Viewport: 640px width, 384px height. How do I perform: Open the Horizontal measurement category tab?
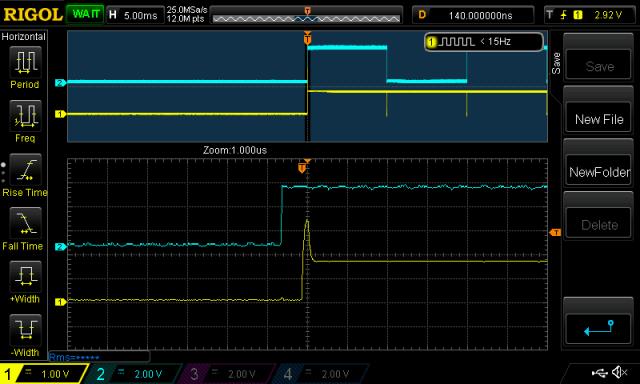[24, 36]
